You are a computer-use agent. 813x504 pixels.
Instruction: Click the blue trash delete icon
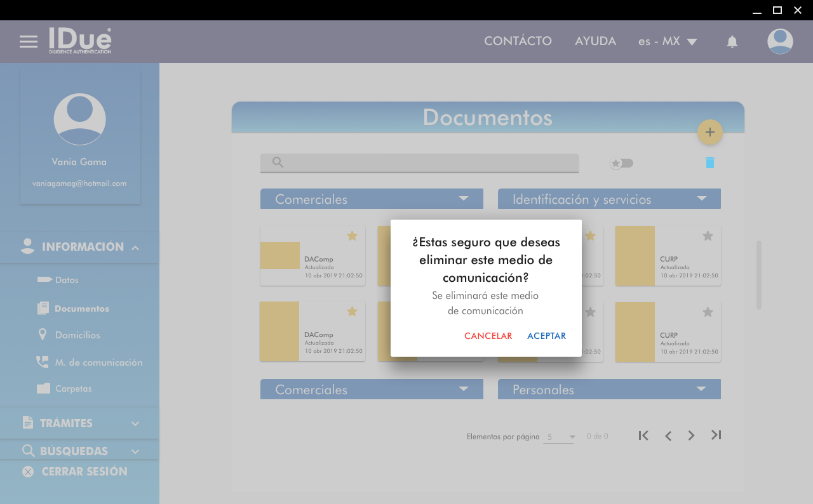[709, 162]
